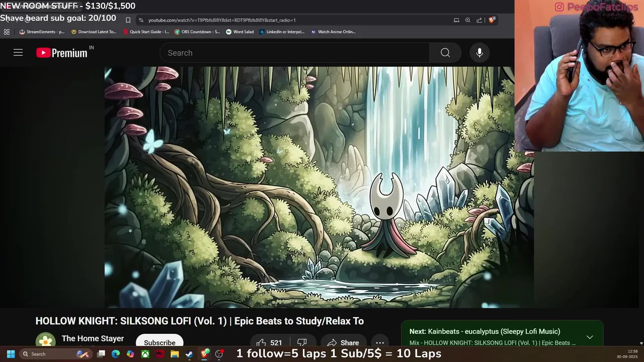
Task: Open The Home Stayer channel name link
Action: [93, 338]
